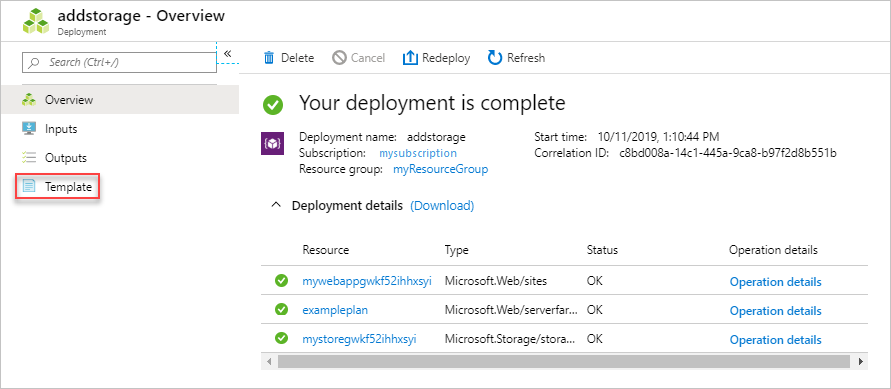Click the Cancel circle icon in toolbar
Image resolution: width=891 pixels, height=389 pixels.
tap(339, 58)
